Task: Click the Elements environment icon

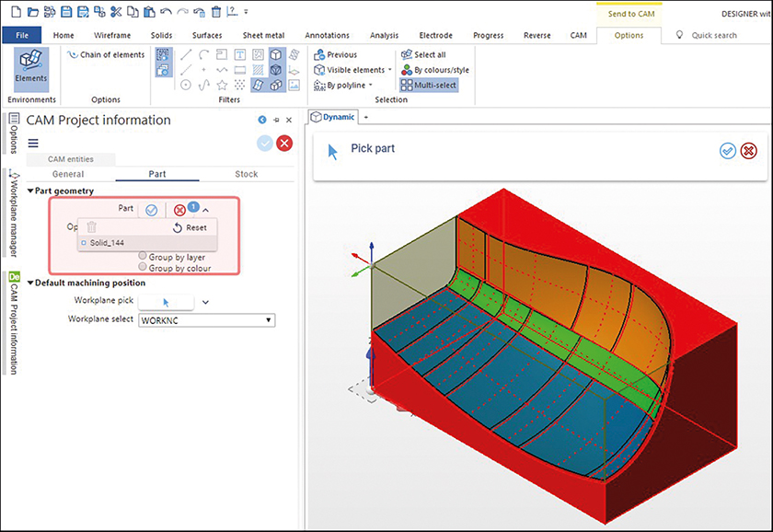Action: [x=30, y=66]
